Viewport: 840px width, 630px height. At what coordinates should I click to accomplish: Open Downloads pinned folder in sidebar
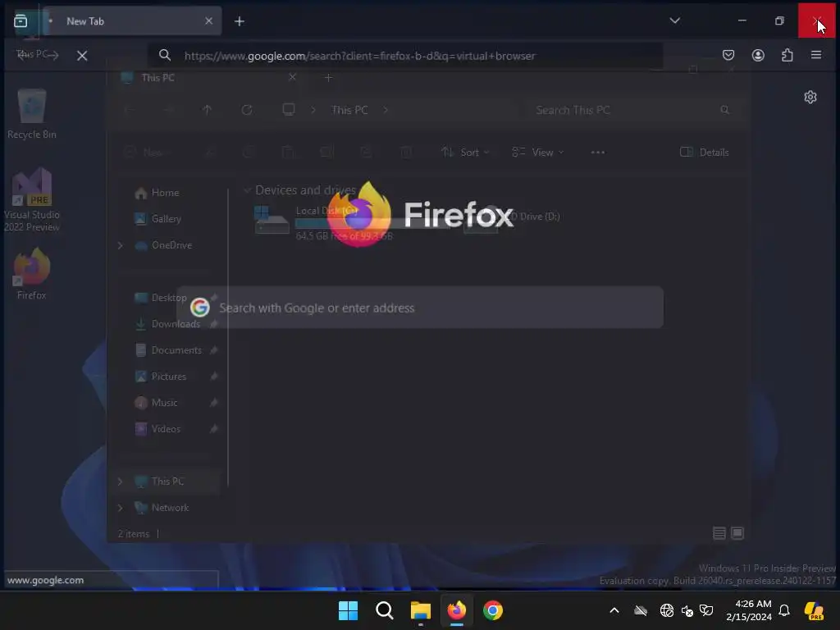point(176,323)
